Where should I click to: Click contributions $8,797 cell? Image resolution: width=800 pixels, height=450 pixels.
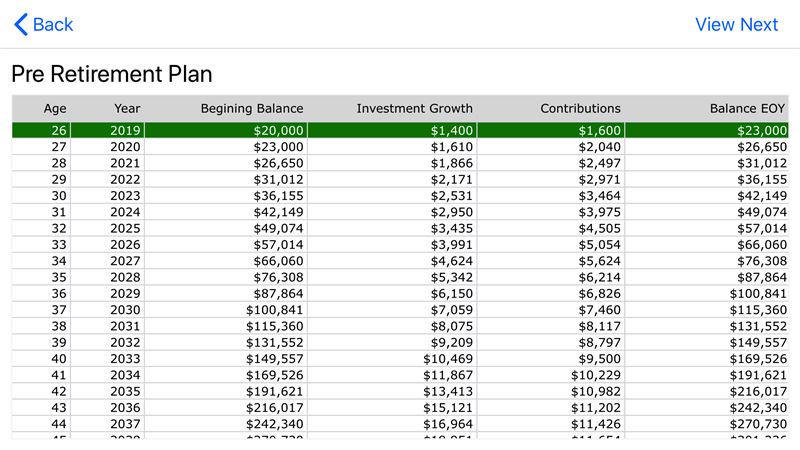pyautogui.click(x=551, y=342)
